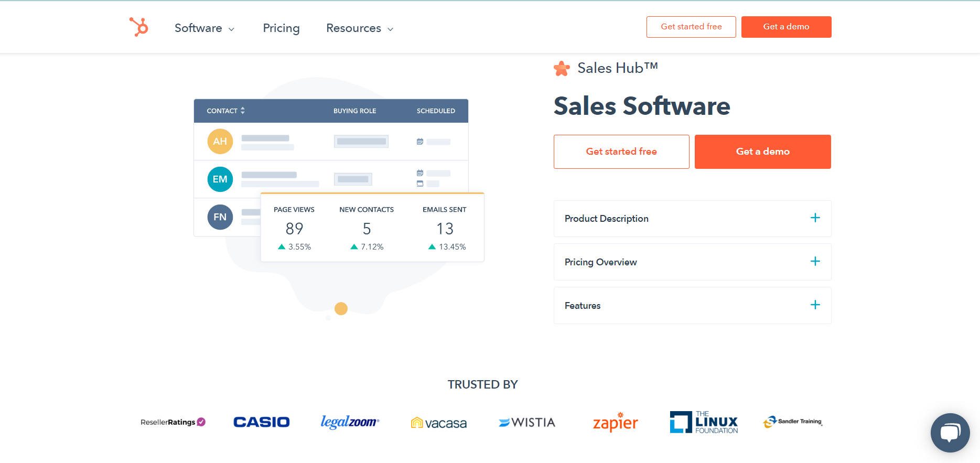Click the plus icon beside Product Description
This screenshot has height=463, width=980.
click(815, 218)
